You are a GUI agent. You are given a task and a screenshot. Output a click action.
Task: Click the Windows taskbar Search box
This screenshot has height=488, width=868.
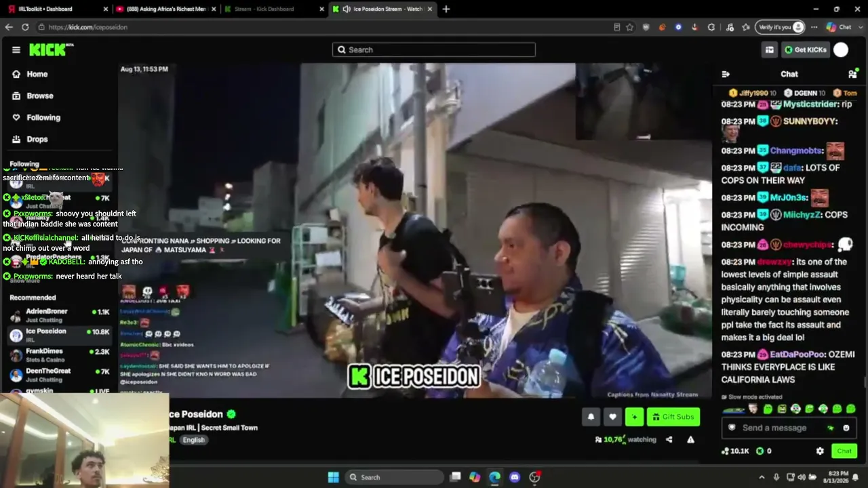click(395, 477)
